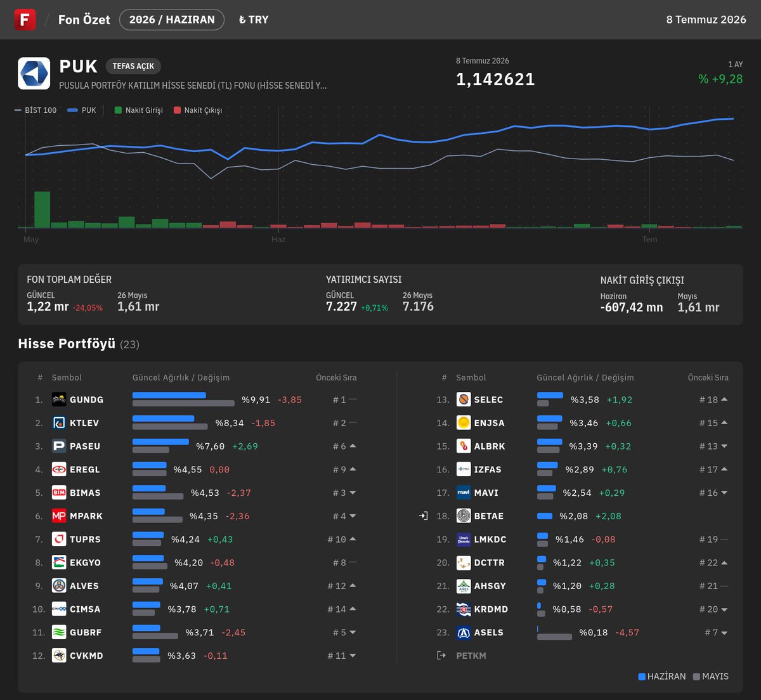Viewport: 761px width, 700px height.
Task: Click the PUK fund logo icon
Action: (34, 74)
